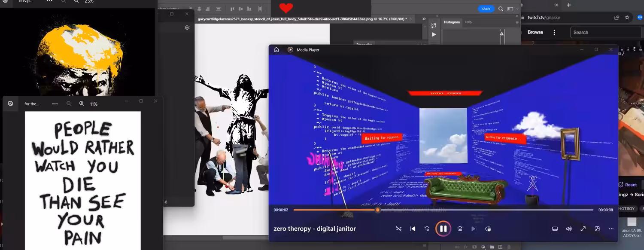644x250 pixels.
Task: Pause playback in Media Player
Action: tap(443, 229)
